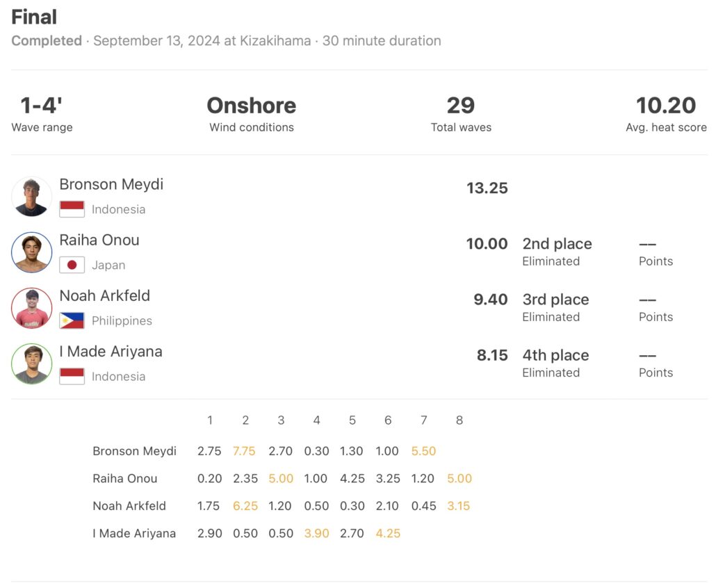This screenshot has height=588, width=716.
Task: Click the Final heat heading
Action: point(35,17)
